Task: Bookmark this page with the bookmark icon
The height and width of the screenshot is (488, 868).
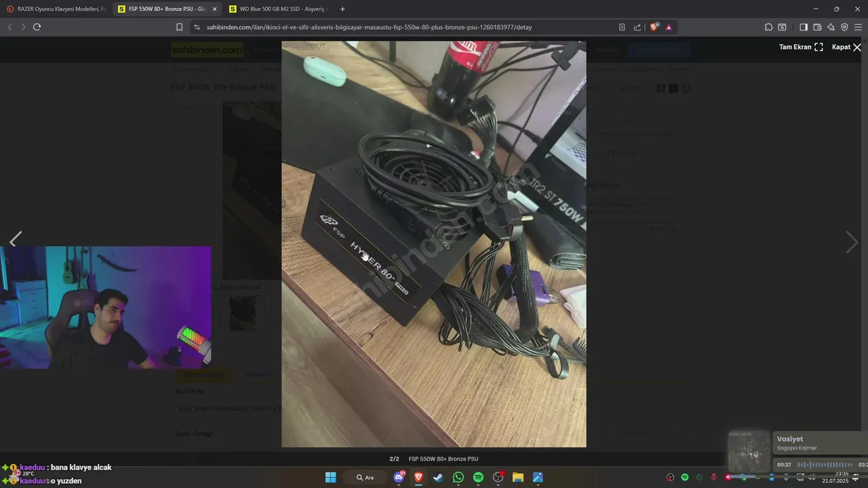Action: coord(179,27)
